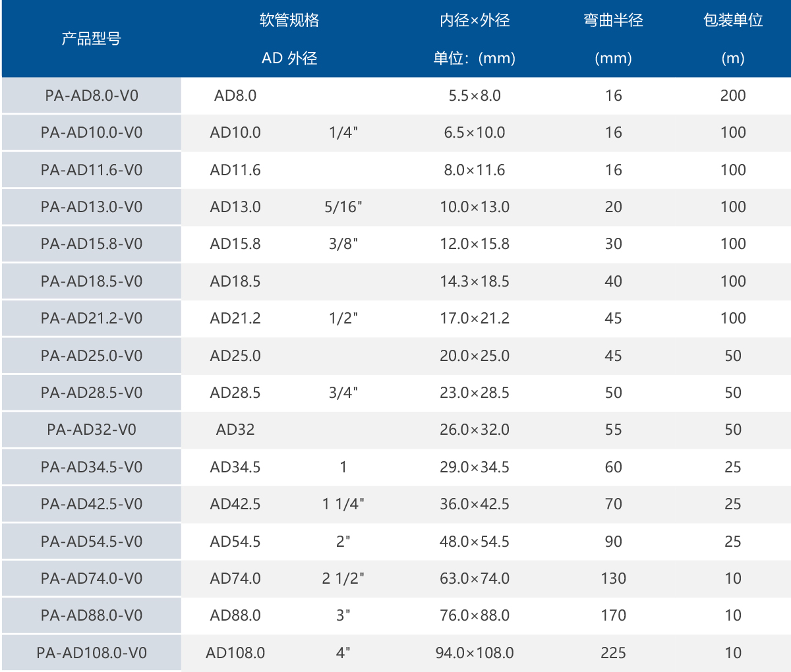791x672 pixels.
Task: Click the AD 外径 subheader
Action: [289, 58]
